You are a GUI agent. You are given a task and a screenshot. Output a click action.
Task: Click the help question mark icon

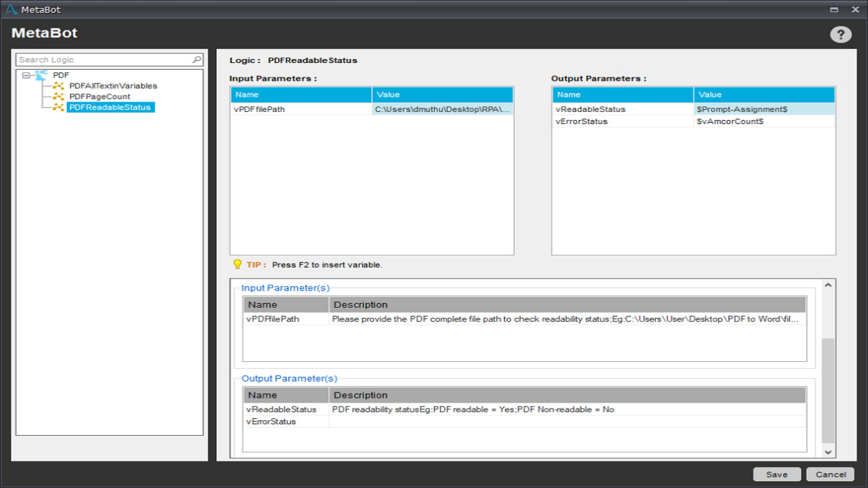840,35
